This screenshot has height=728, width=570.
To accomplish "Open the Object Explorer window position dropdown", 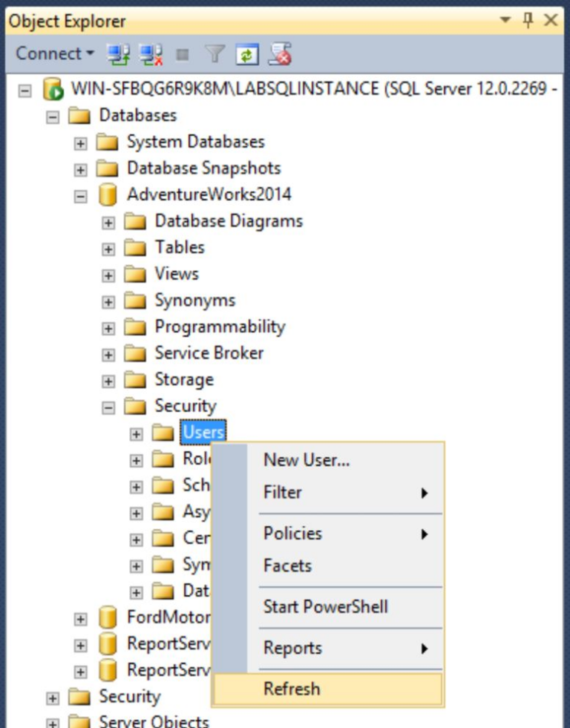I will coord(505,21).
